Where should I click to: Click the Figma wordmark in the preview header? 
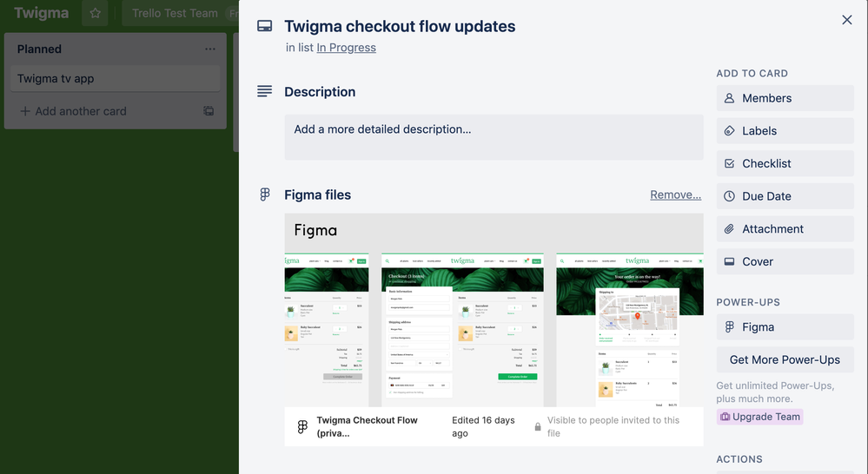tap(315, 230)
